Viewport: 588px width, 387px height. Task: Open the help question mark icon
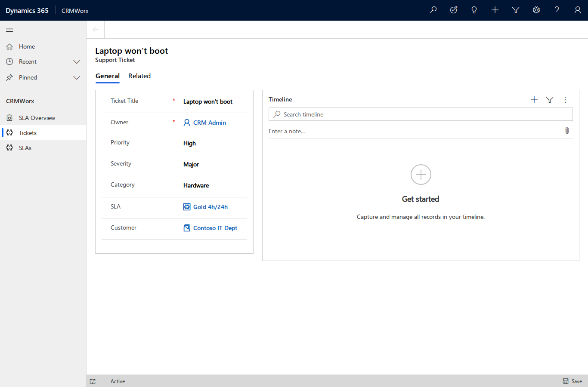557,10
